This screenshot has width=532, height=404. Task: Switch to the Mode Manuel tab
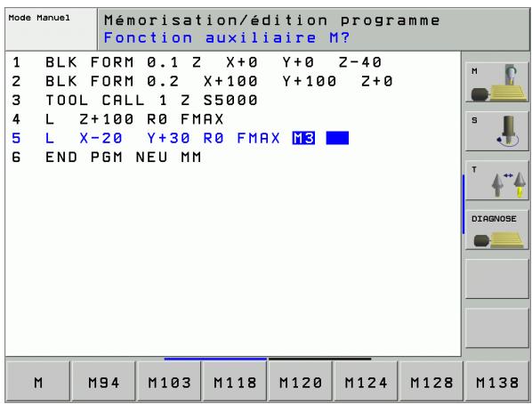point(51,29)
